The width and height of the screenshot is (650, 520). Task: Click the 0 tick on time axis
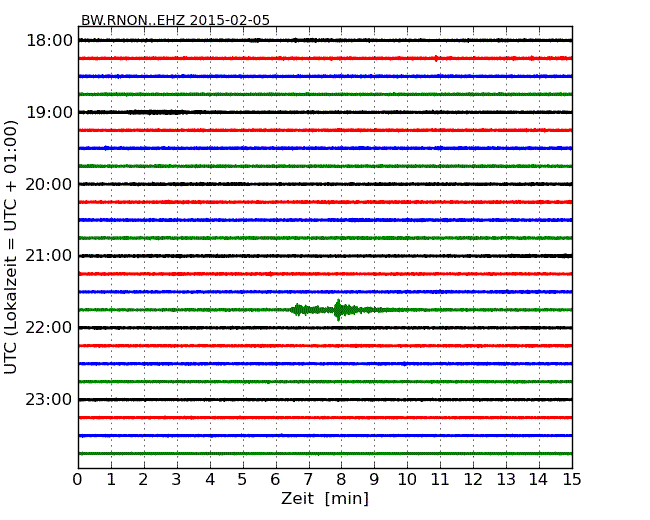tap(78, 480)
